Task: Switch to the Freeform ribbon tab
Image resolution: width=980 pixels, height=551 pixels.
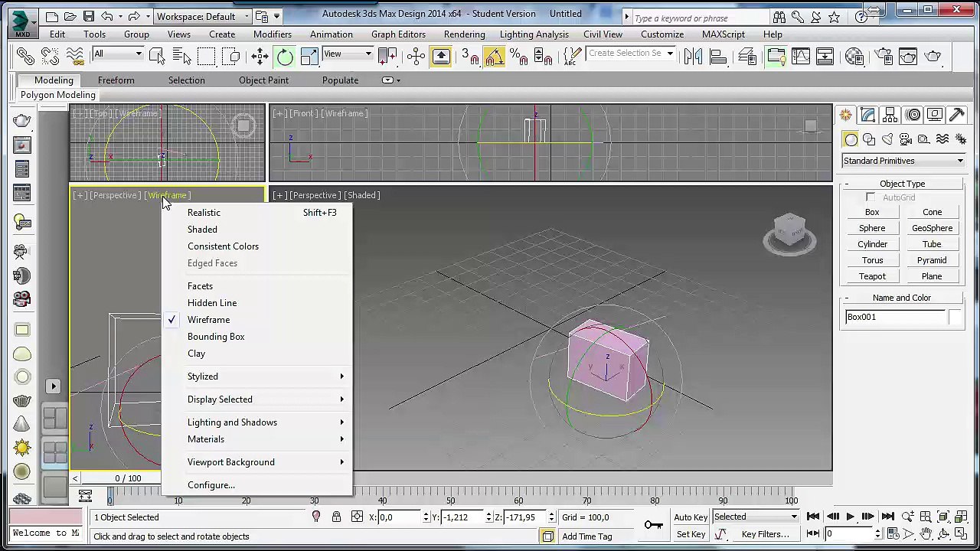Action: (x=116, y=80)
